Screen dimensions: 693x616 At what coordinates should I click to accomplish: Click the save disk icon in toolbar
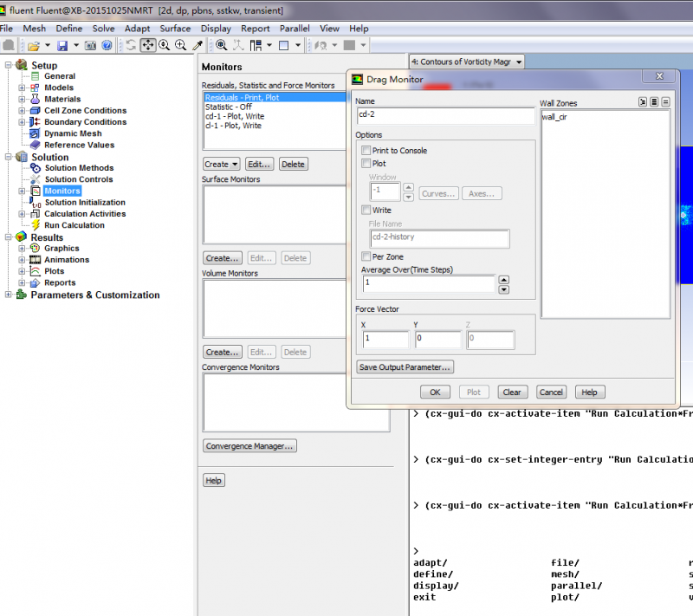[63, 45]
